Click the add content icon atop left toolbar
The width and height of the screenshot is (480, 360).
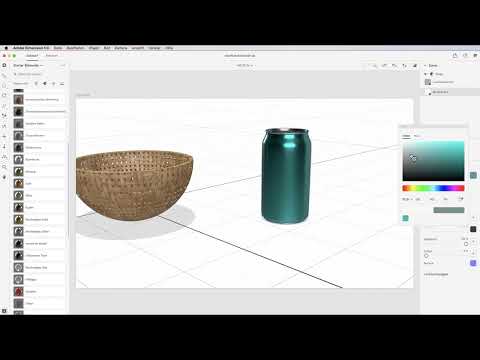(4, 65)
